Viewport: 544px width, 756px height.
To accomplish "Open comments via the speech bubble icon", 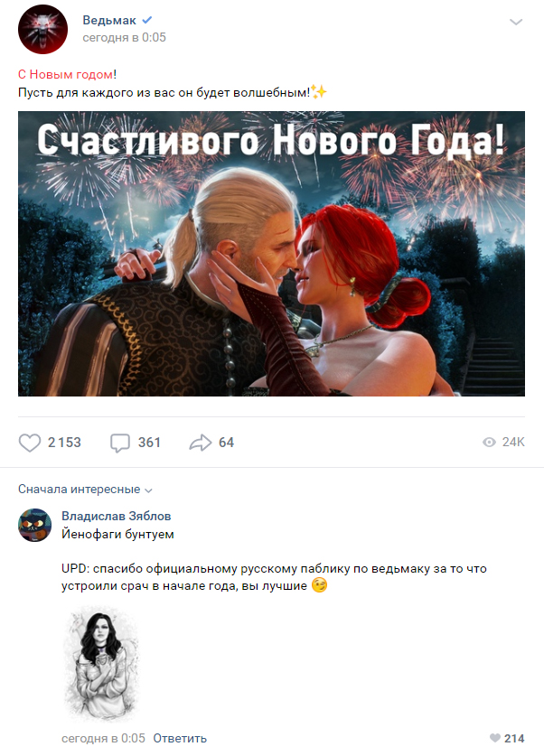I will [x=120, y=443].
